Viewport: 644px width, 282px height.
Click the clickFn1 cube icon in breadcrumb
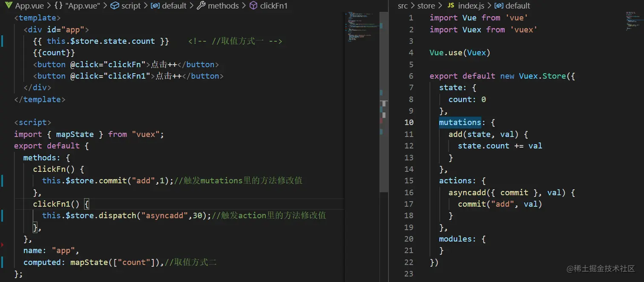(x=253, y=6)
